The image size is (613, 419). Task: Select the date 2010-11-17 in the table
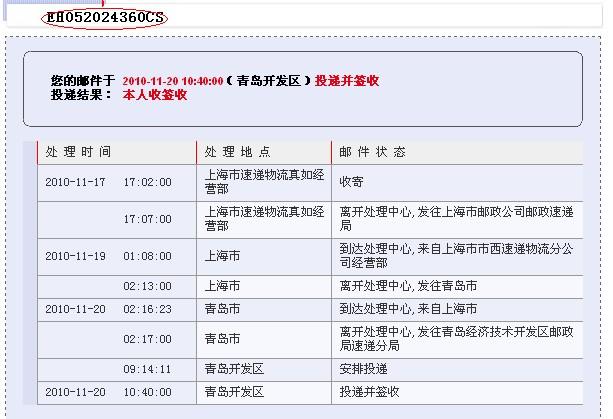pos(75,182)
